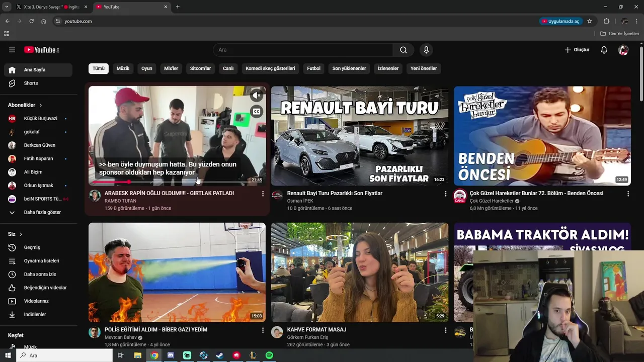Go to Chrome home page button
Image resolution: width=644 pixels, height=362 pixels.
click(x=44, y=21)
